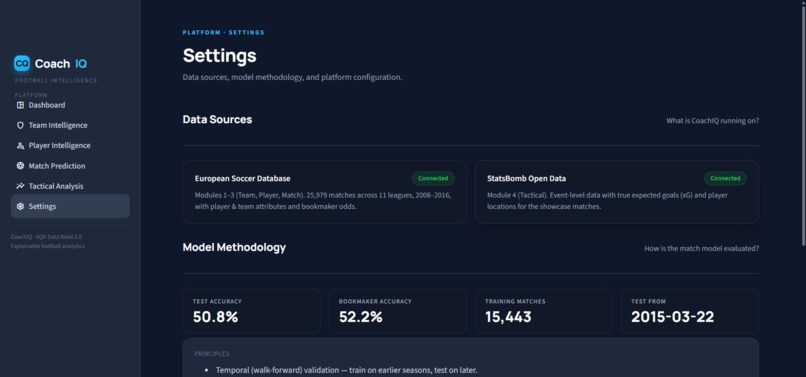This screenshot has width=806, height=377.
Task: Click the 'Platform · Settings' breadcrumb
Action: click(x=224, y=32)
